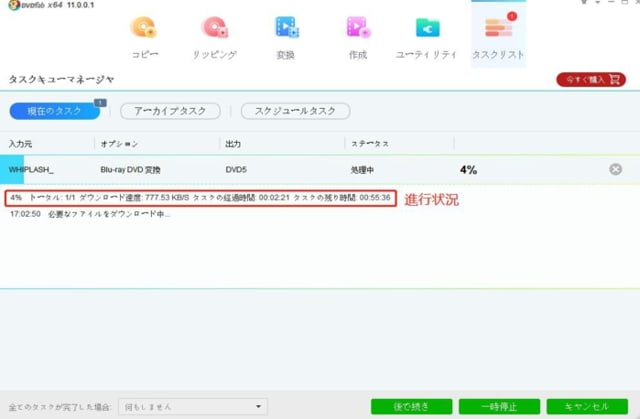Click the オプション column header
The width and height of the screenshot is (640, 419).
point(120,144)
